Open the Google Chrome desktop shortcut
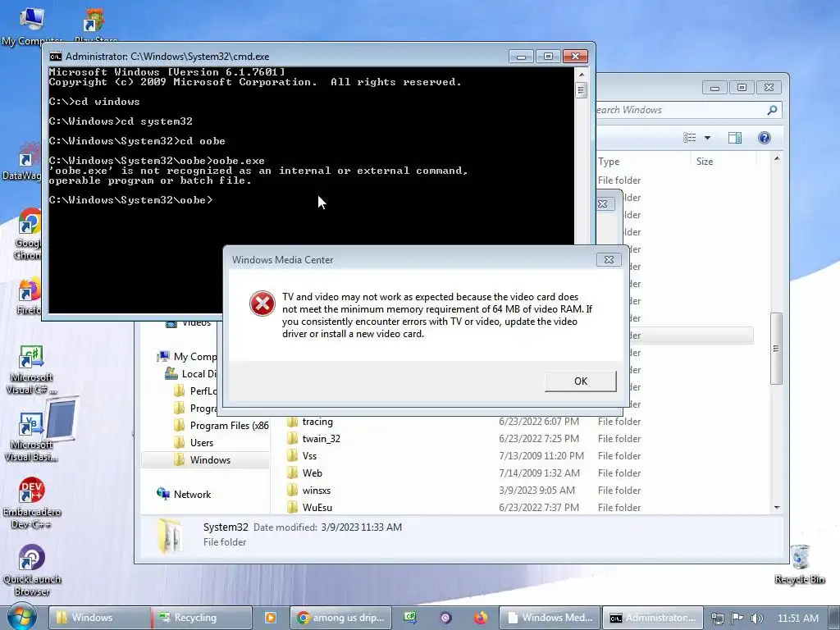 [28, 235]
